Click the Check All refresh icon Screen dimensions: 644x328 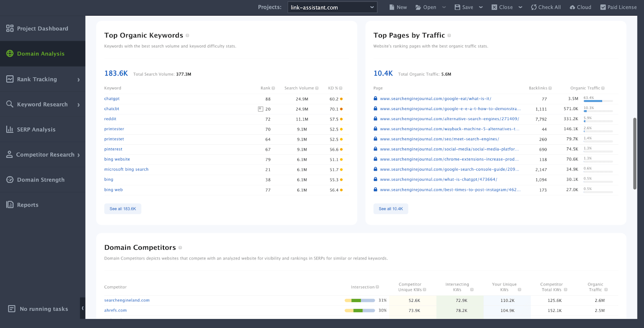point(534,7)
